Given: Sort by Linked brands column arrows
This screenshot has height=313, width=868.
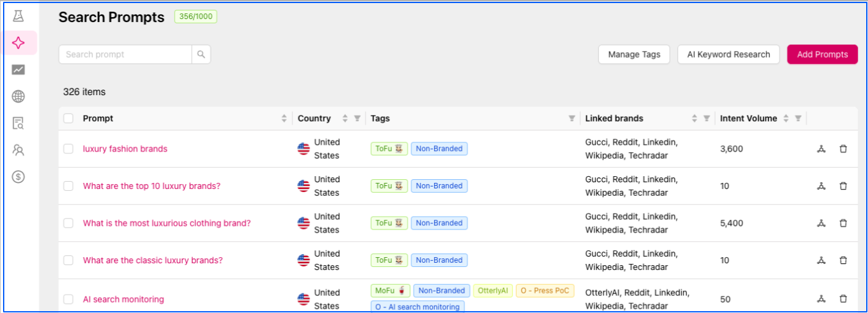Looking at the screenshot, I should tap(694, 118).
